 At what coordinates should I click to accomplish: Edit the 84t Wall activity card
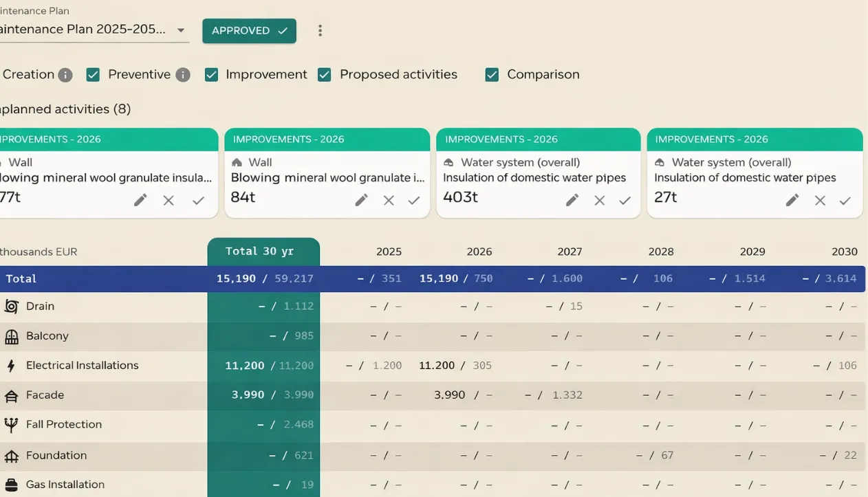(x=361, y=200)
